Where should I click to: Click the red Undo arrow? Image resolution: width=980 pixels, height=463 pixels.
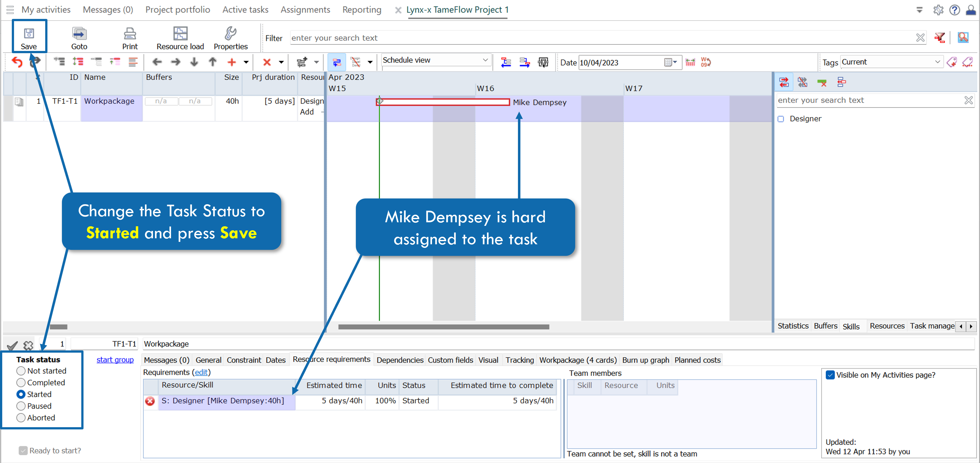pyautogui.click(x=17, y=62)
